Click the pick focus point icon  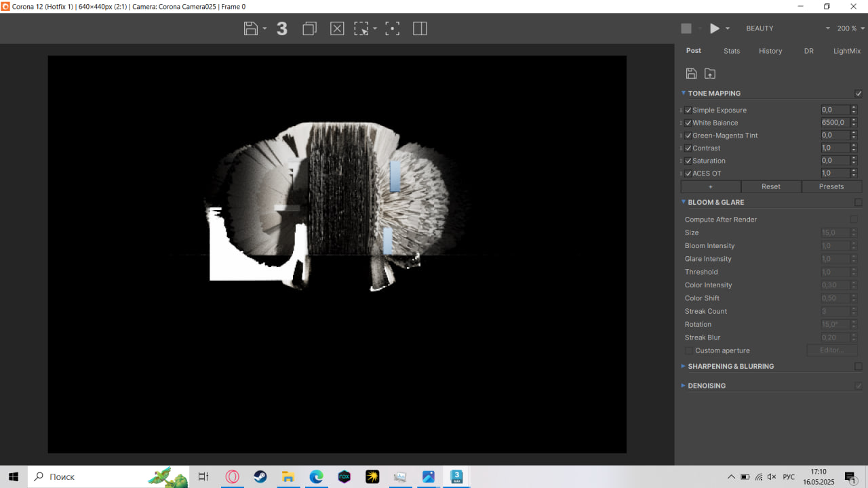pos(392,28)
